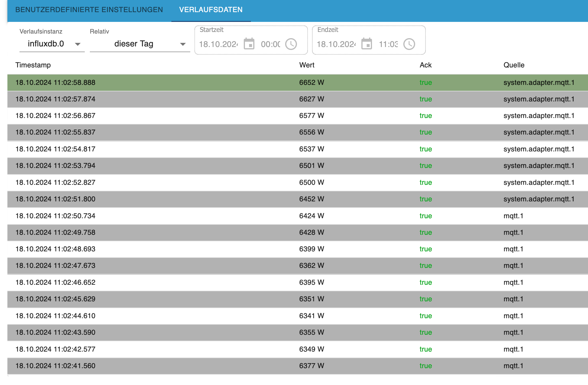The height and width of the screenshot is (385, 588).
Task: Open the Endzeit calendar date picker
Action: pos(367,44)
